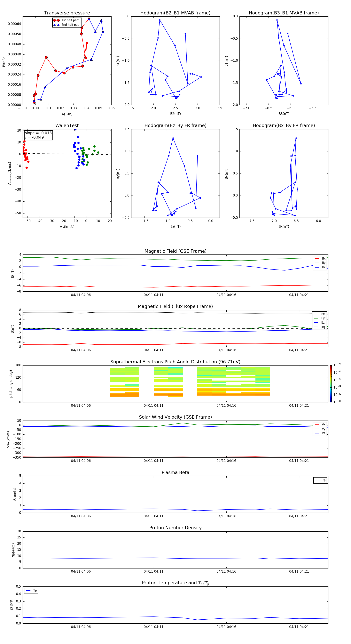Click 'Tp(10^6K)' y-axis label

pyautogui.click(x=11, y=605)
